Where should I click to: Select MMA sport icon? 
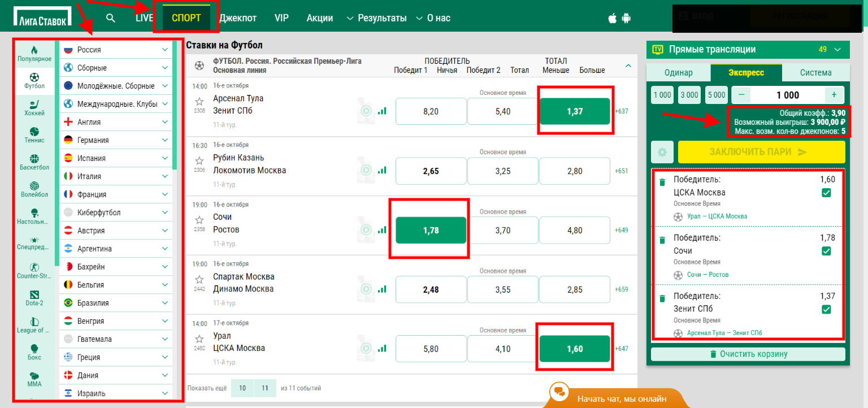pyautogui.click(x=34, y=375)
